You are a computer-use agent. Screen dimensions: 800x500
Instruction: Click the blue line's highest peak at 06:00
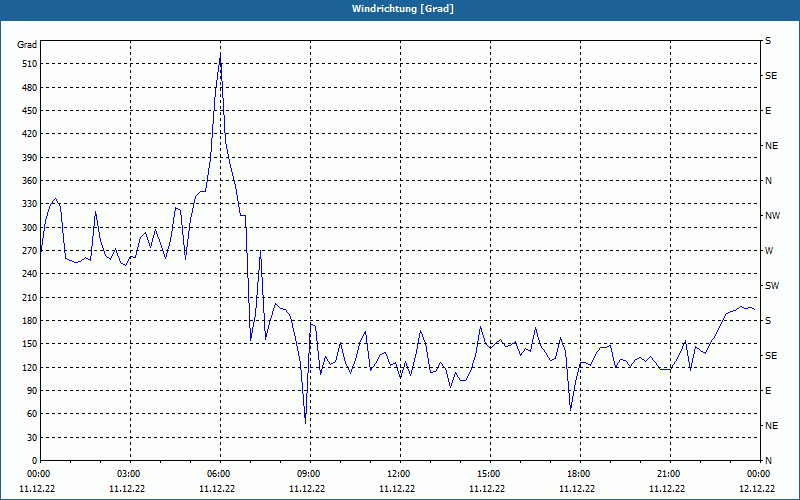tap(220, 53)
